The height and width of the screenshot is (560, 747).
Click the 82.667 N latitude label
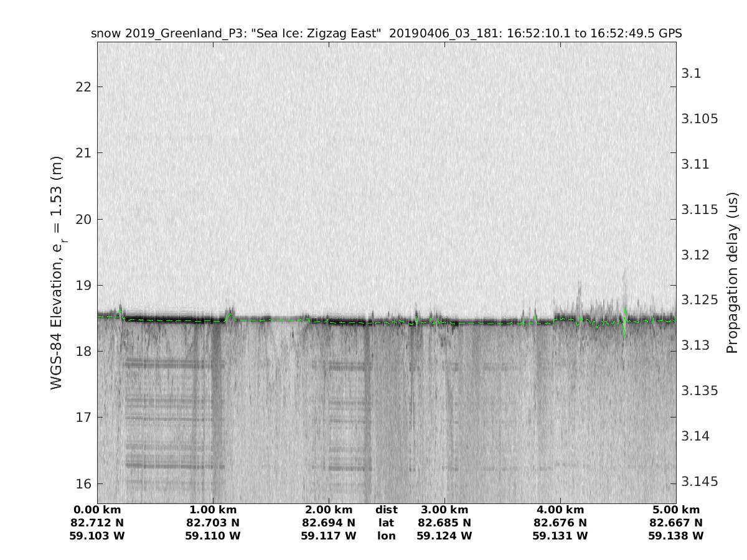pyautogui.click(x=675, y=523)
